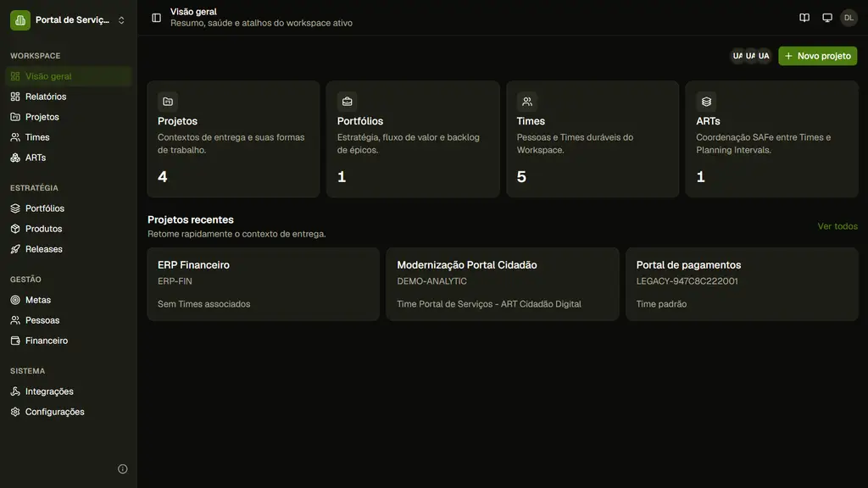The width and height of the screenshot is (868, 488).
Task: Click the Ver todos link
Action: [x=837, y=226]
